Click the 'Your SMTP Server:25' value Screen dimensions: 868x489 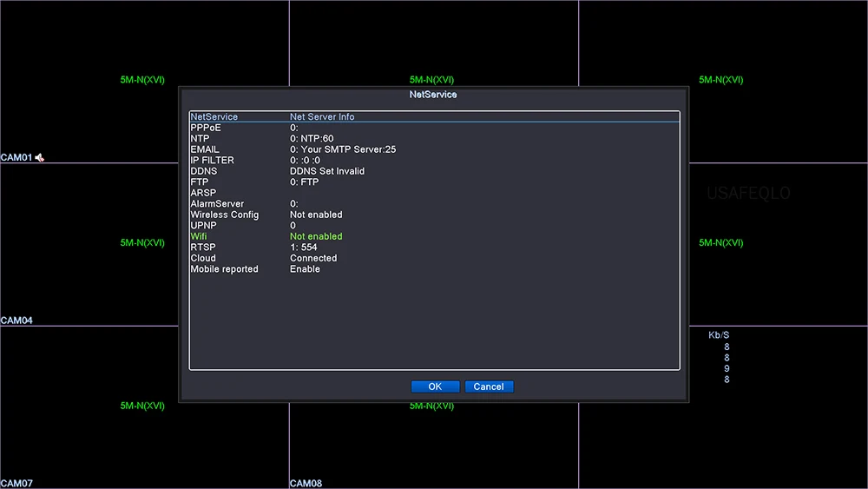coord(348,149)
